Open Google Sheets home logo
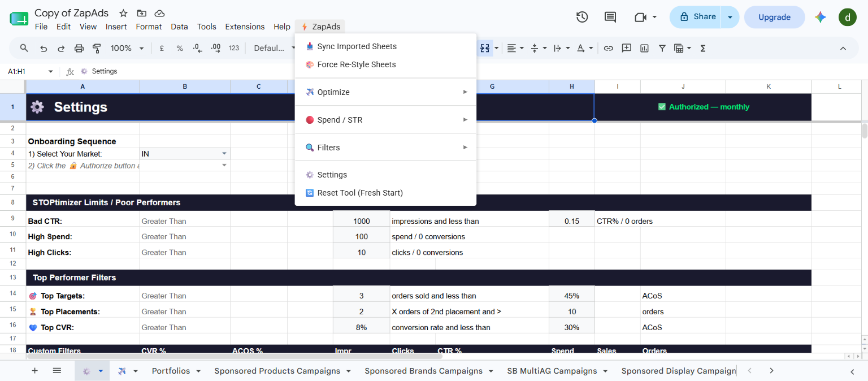 pos(19,18)
